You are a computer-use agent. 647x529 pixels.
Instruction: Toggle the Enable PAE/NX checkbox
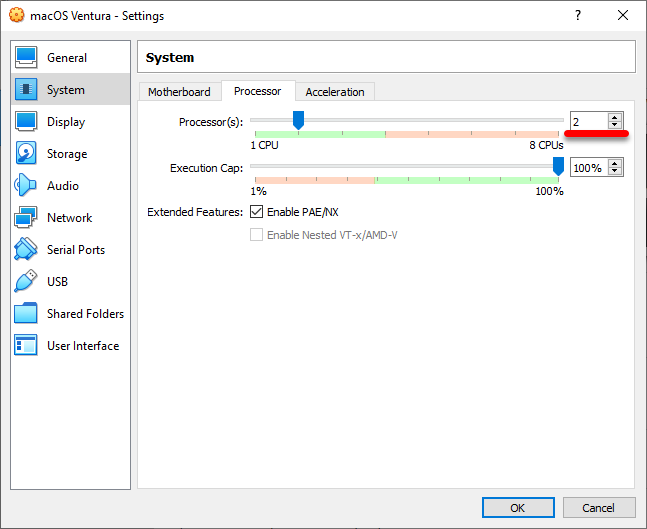tap(256, 212)
